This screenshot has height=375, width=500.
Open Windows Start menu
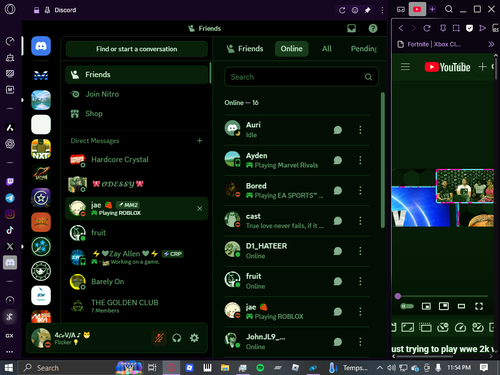[9, 368]
